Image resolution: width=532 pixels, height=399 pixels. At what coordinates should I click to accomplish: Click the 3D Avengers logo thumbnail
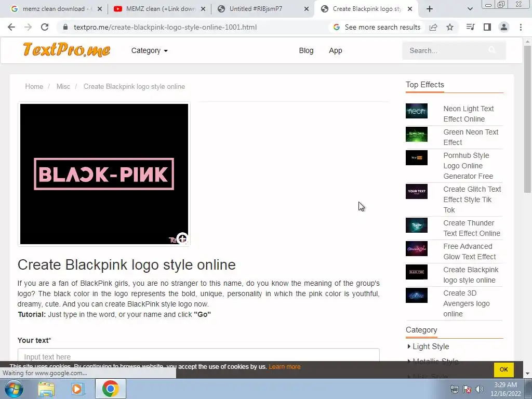[x=416, y=296]
